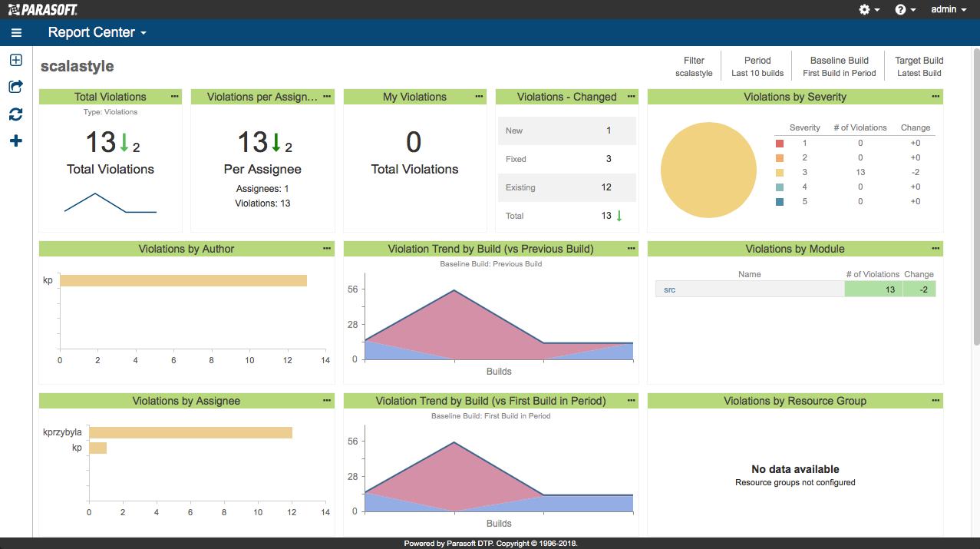
Task: Click the vertical page scrollbar
Action: pyautogui.click(x=976, y=196)
